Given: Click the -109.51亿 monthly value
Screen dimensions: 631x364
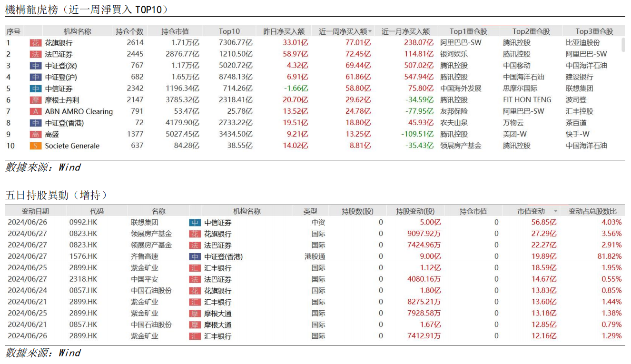Looking at the screenshot, I should (417, 134).
